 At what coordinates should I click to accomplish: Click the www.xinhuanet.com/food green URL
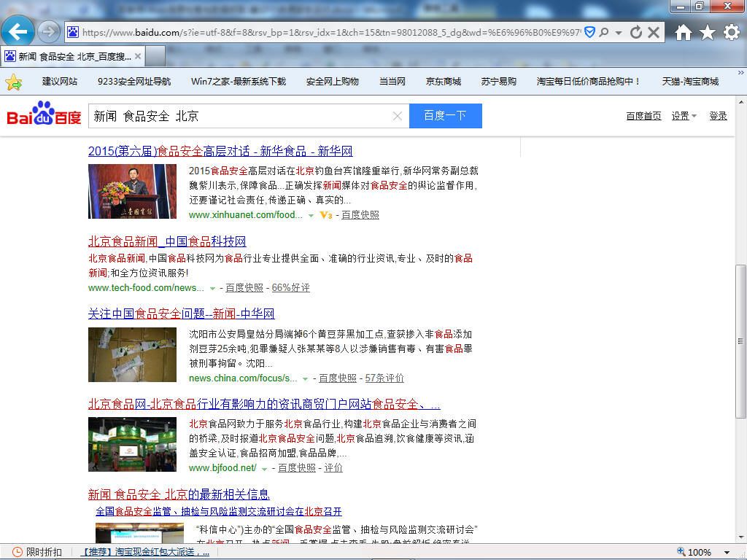click(245, 215)
